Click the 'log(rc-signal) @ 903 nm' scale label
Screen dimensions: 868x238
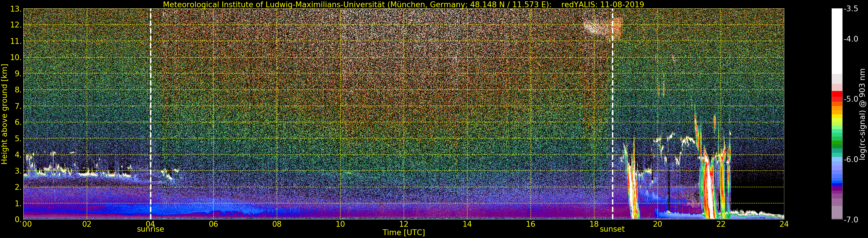click(x=863, y=114)
